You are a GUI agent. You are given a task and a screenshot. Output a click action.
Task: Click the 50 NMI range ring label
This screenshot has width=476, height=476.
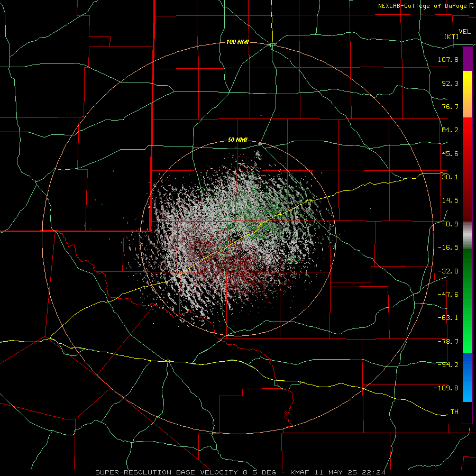pyautogui.click(x=237, y=140)
